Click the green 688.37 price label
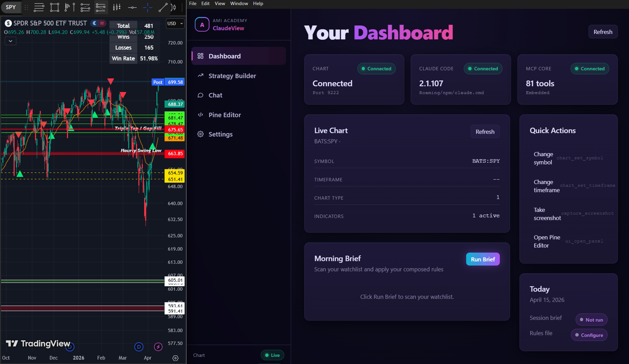The height and width of the screenshot is (364, 629). coord(175,104)
